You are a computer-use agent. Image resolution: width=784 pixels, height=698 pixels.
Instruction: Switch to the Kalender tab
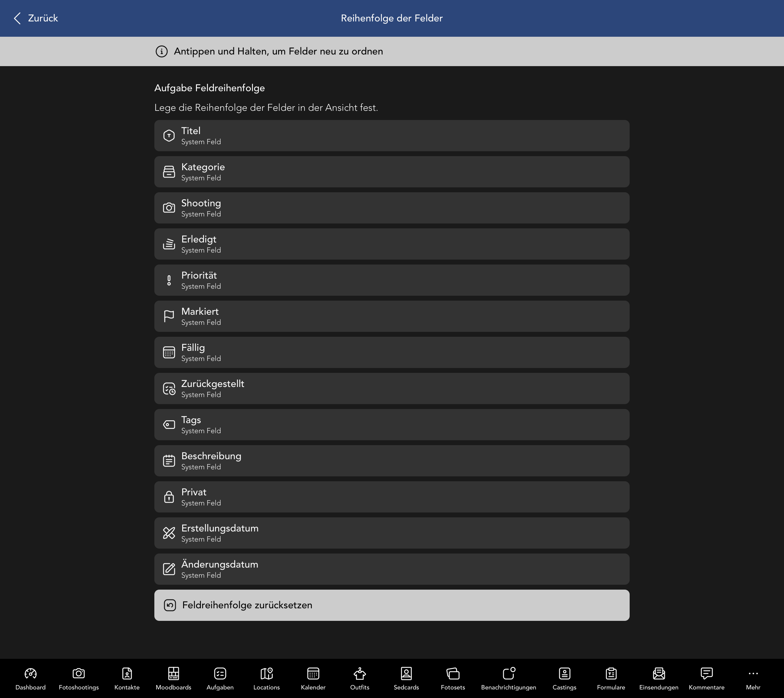coord(313,678)
